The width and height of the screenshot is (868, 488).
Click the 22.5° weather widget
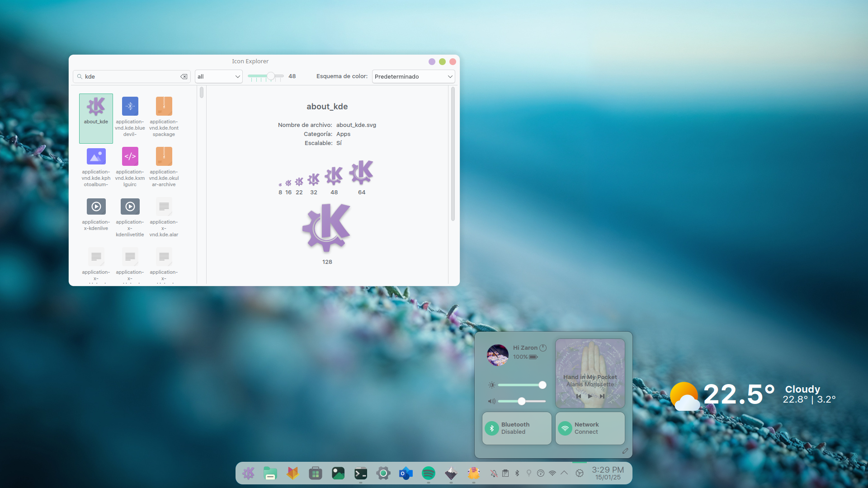[x=753, y=395]
